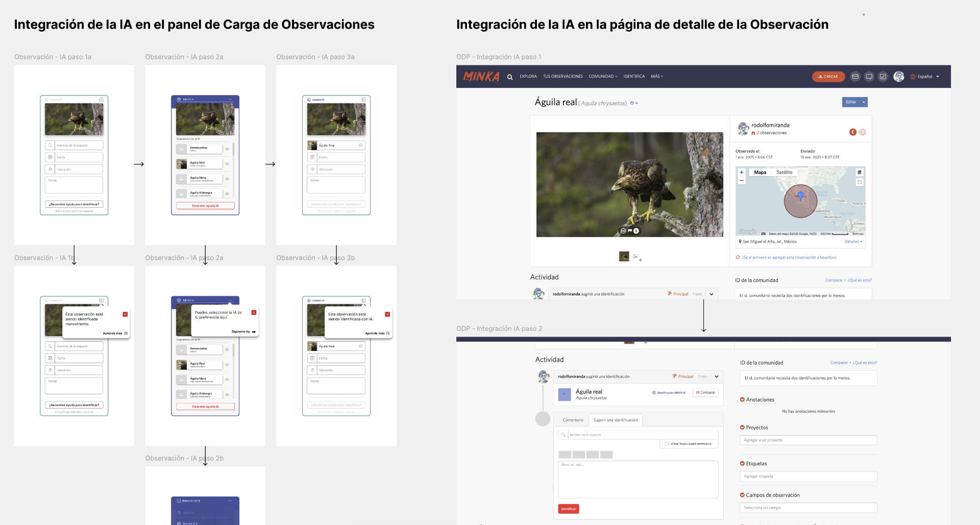The height and width of the screenshot is (525, 980).
Task: Click Comparar button beside Águila real identification
Action: tap(705, 393)
